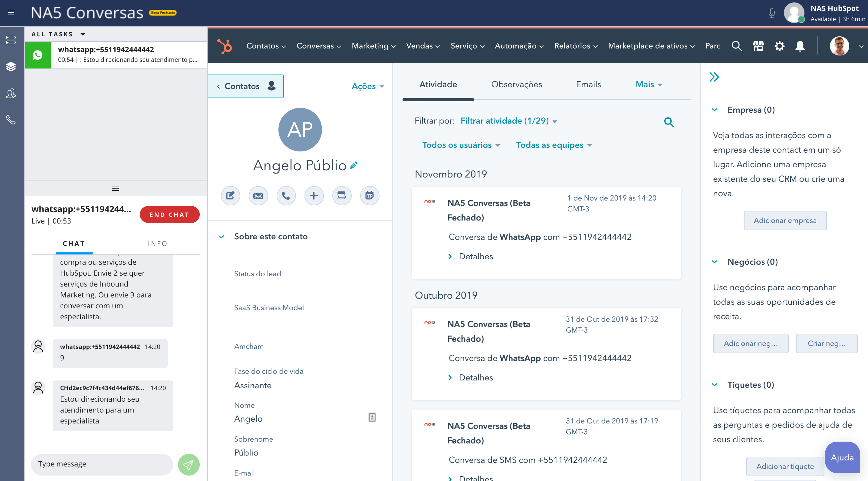868x481 pixels.
Task: Log activity with plus icon
Action: coord(314,196)
